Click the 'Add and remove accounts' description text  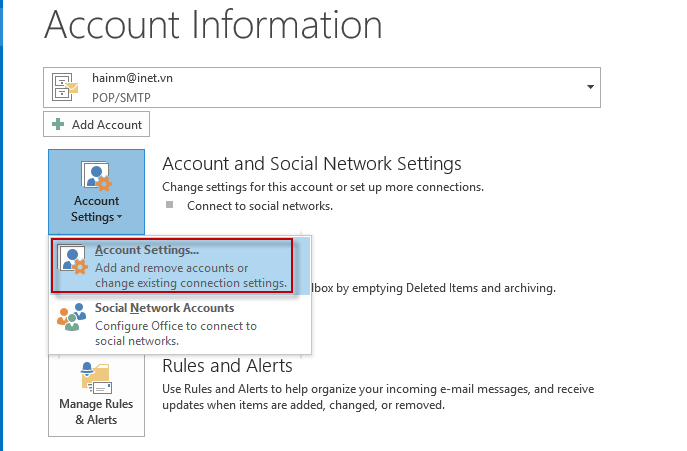(171, 268)
